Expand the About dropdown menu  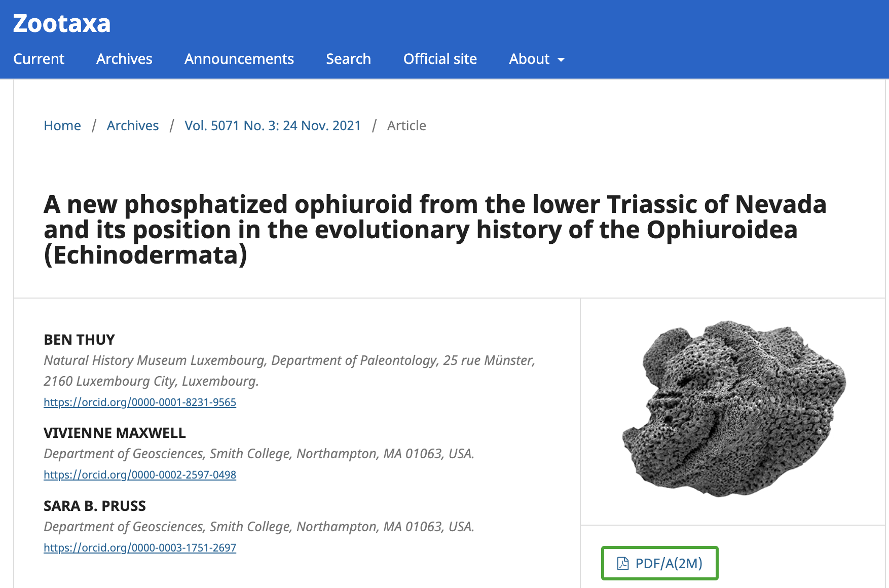point(529,59)
